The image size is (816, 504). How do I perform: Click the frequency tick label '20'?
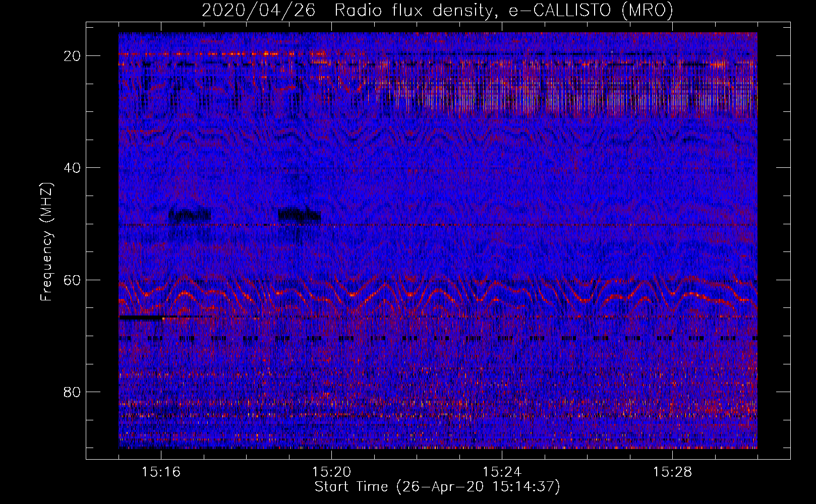[73, 55]
